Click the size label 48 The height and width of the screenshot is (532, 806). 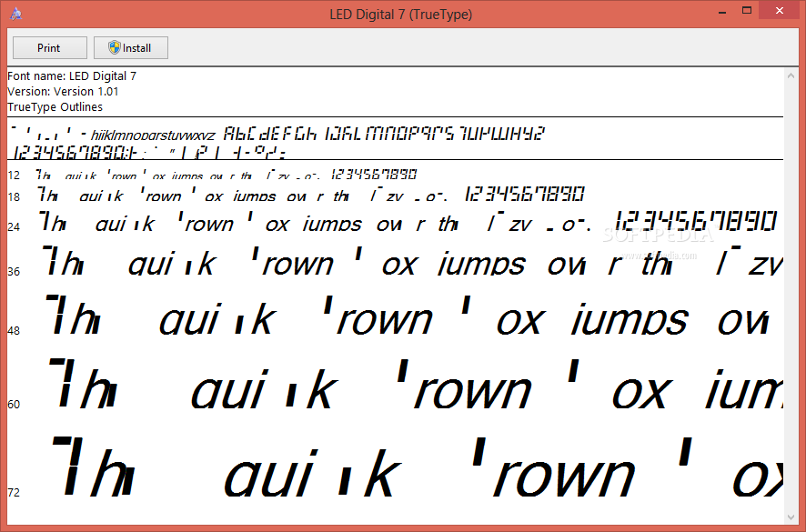tap(14, 330)
